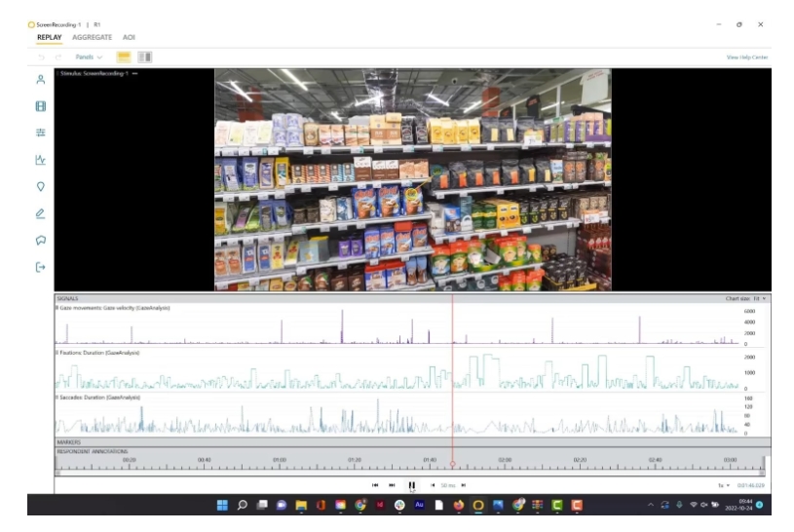Screen dimensions: 794x532
Task: Click the export arrow icon in sidebar
Action: [41, 267]
